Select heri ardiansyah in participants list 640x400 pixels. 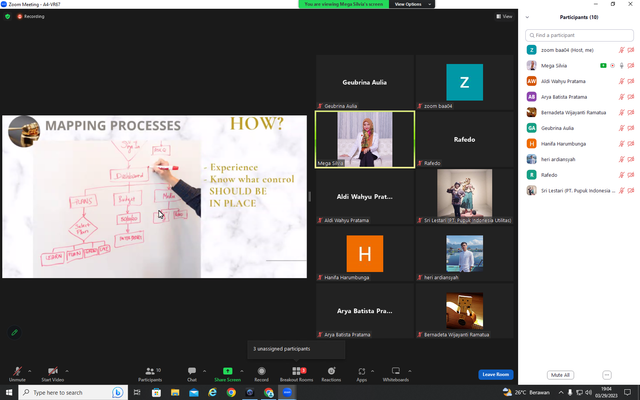tap(579, 159)
